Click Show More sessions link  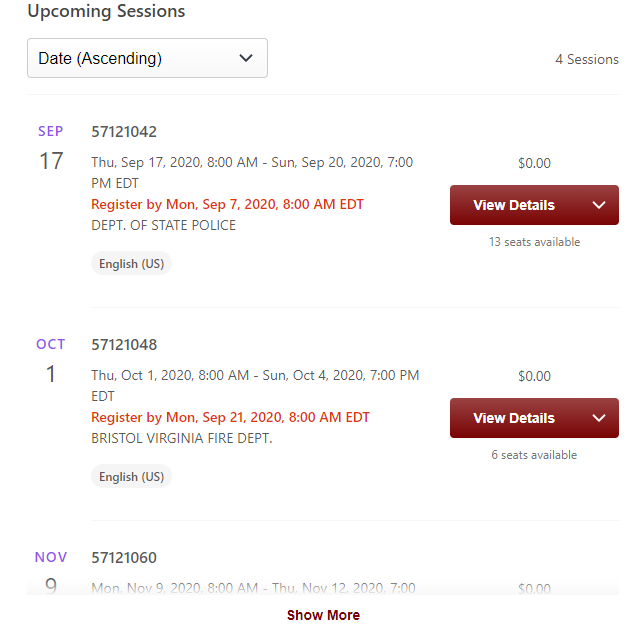(323, 615)
